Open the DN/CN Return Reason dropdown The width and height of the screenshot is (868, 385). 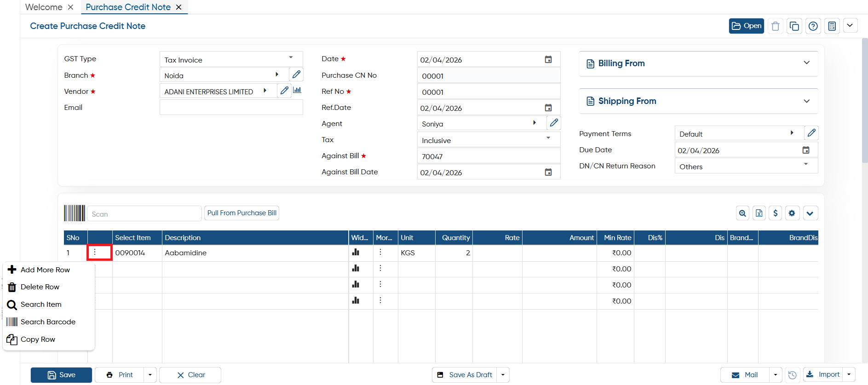[x=746, y=166]
